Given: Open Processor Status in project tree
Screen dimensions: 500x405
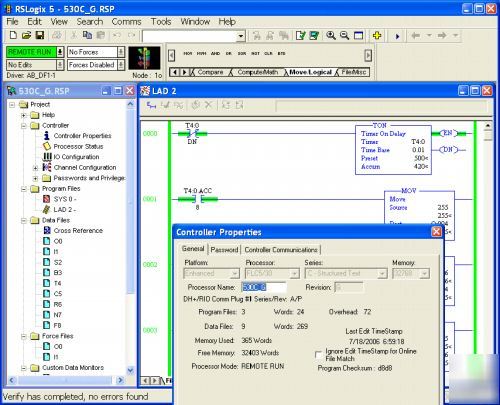Looking at the screenshot, I should (78, 146).
